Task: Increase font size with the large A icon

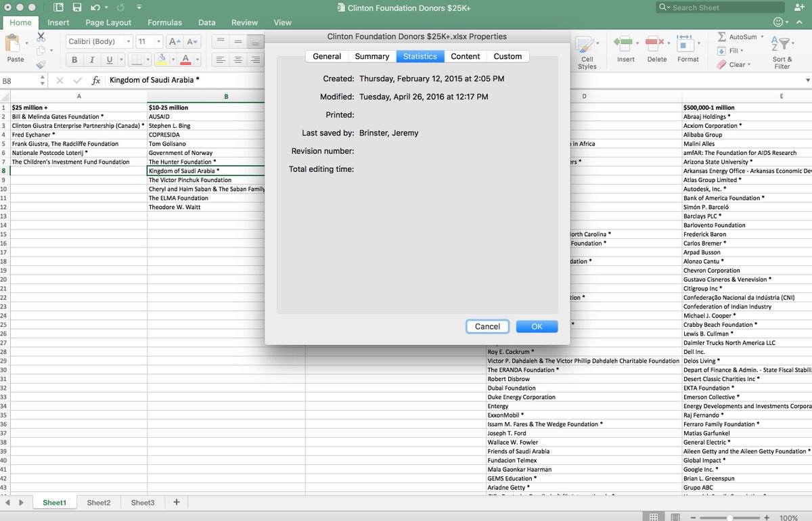Action: click(174, 41)
